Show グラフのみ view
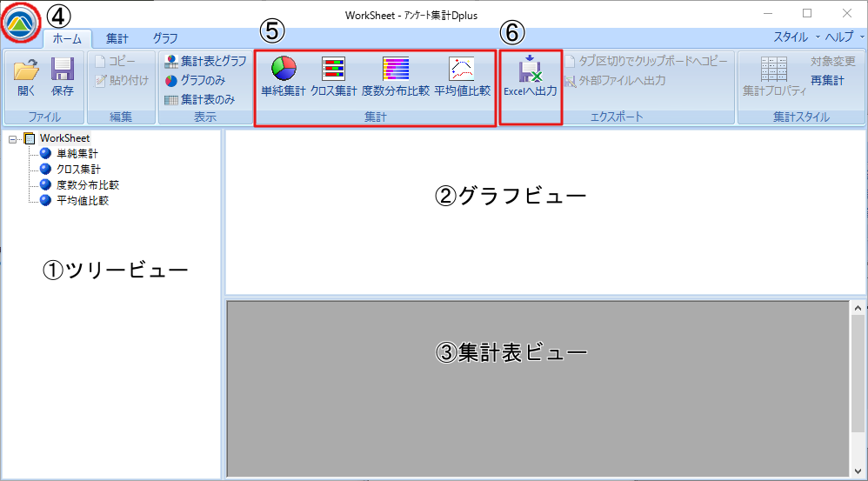 (x=195, y=80)
